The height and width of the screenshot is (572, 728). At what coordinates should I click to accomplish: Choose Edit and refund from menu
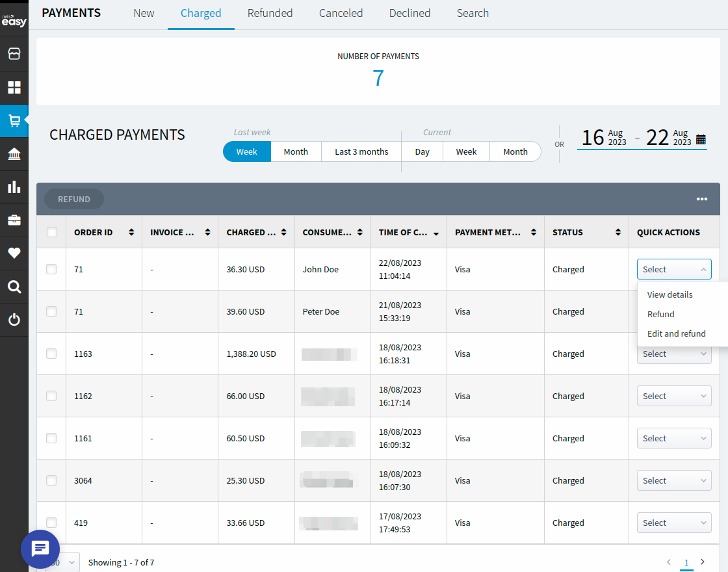click(677, 334)
